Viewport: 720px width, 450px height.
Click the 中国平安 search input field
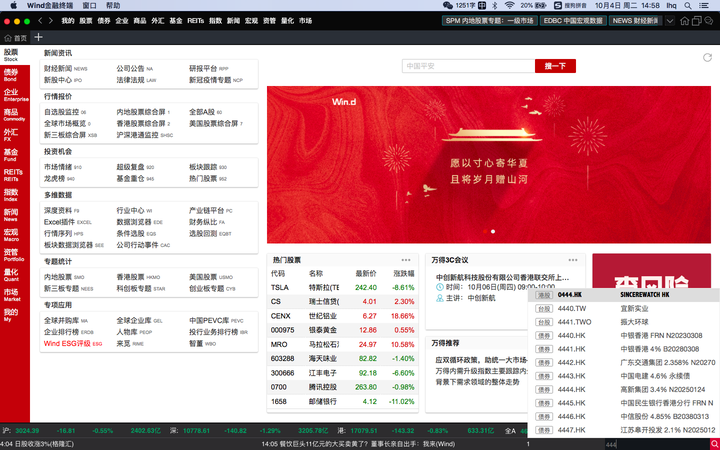(468, 66)
